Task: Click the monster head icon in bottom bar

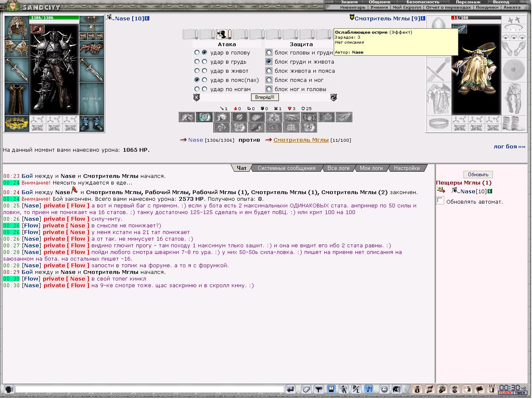Action: (x=455, y=389)
